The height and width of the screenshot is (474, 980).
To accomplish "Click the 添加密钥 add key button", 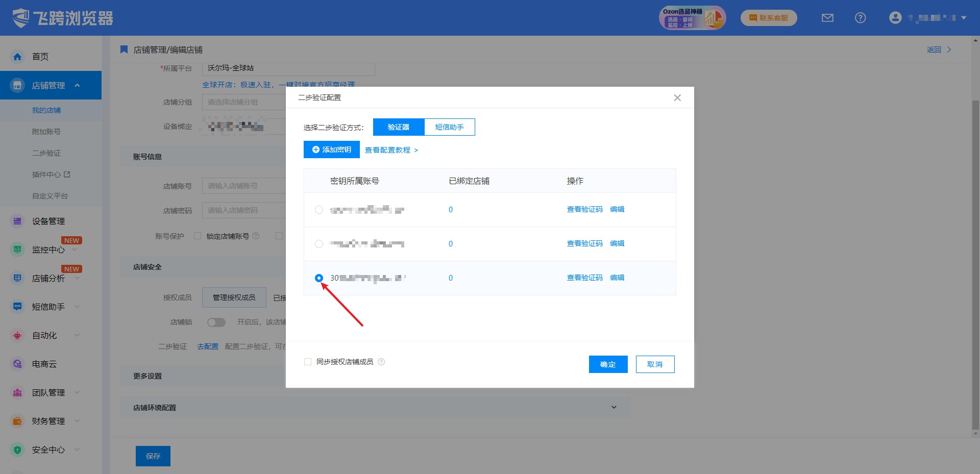I will point(331,149).
